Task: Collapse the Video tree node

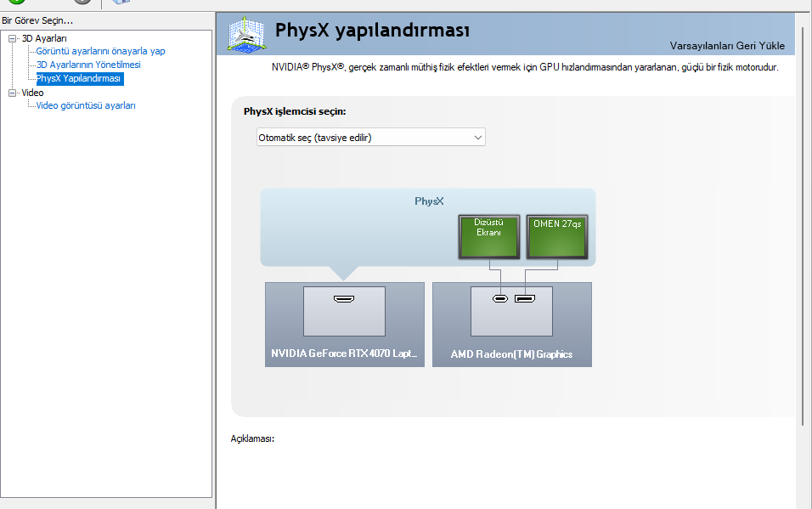Action: [x=13, y=93]
